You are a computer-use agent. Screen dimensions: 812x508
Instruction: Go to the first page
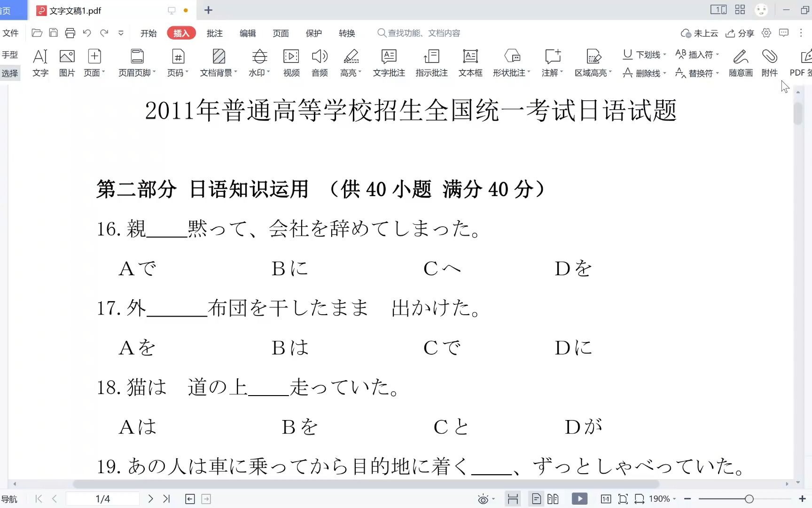coord(39,499)
